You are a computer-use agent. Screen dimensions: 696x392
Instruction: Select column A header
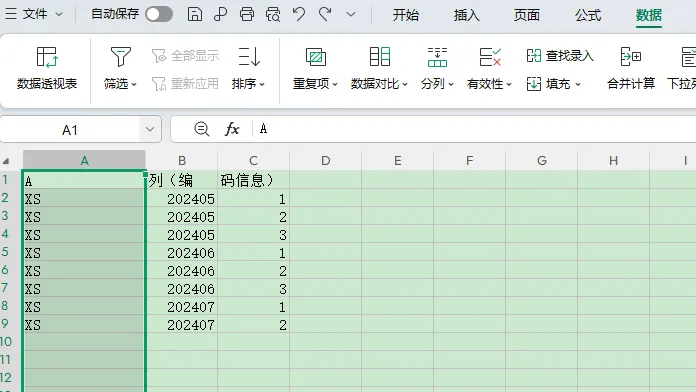pyautogui.click(x=84, y=160)
